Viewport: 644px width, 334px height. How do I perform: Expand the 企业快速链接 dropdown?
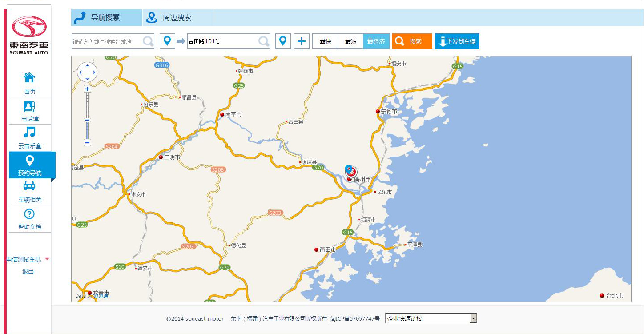(x=473, y=318)
